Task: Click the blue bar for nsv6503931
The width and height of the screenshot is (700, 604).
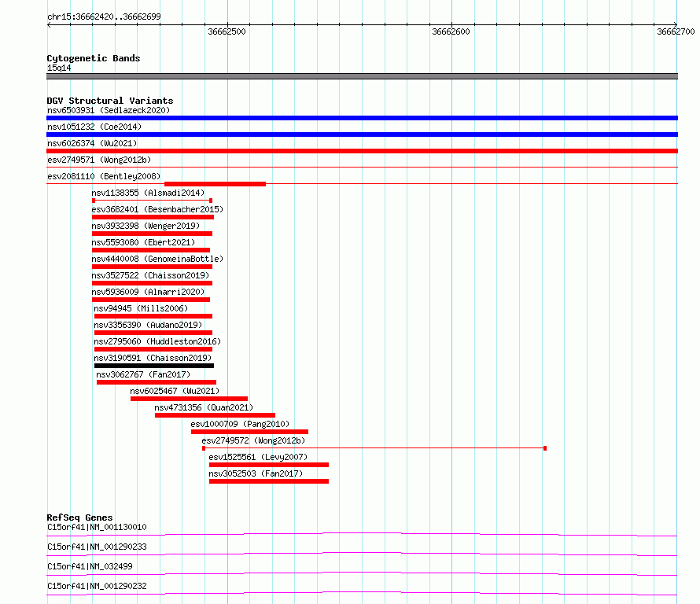Action: click(362, 118)
